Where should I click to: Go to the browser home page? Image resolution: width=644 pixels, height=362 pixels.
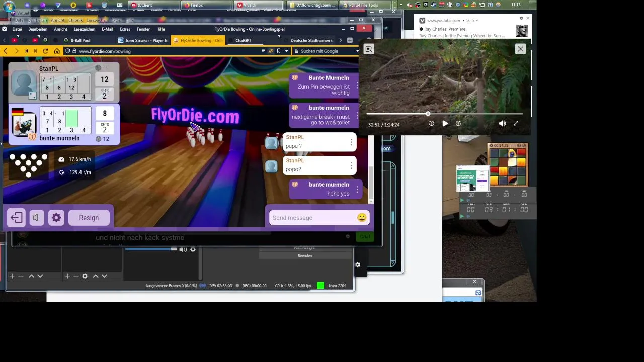[57, 51]
